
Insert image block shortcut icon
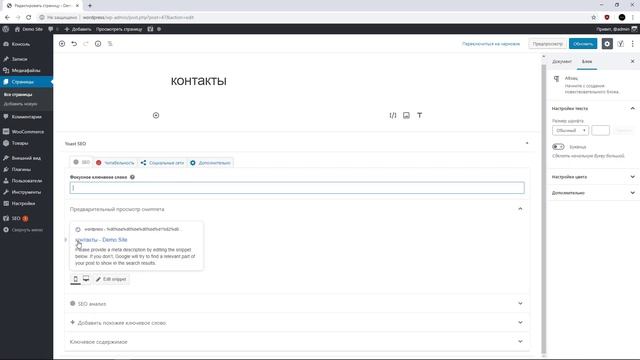(x=406, y=116)
